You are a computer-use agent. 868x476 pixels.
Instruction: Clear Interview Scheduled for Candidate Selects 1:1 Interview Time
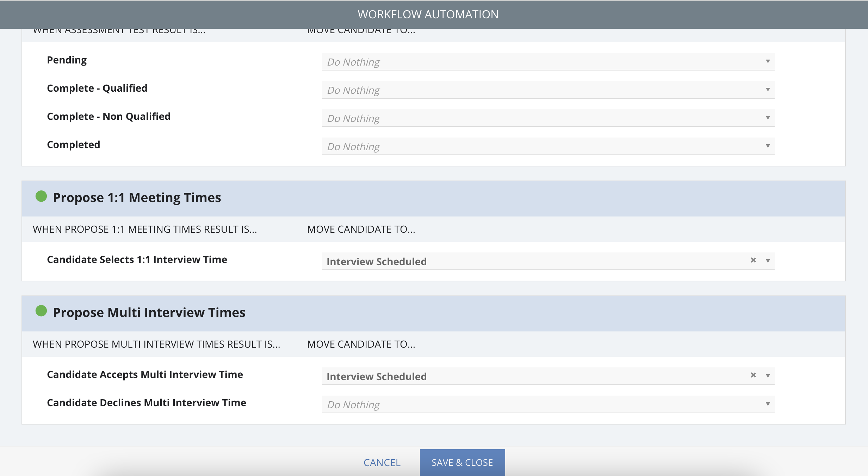753,260
